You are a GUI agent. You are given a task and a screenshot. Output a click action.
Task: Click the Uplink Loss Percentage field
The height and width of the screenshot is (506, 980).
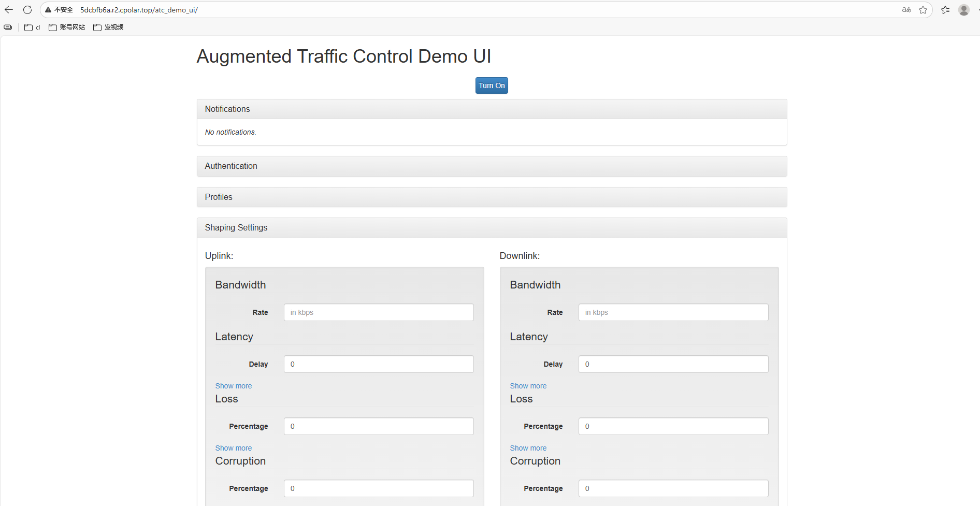coord(379,426)
